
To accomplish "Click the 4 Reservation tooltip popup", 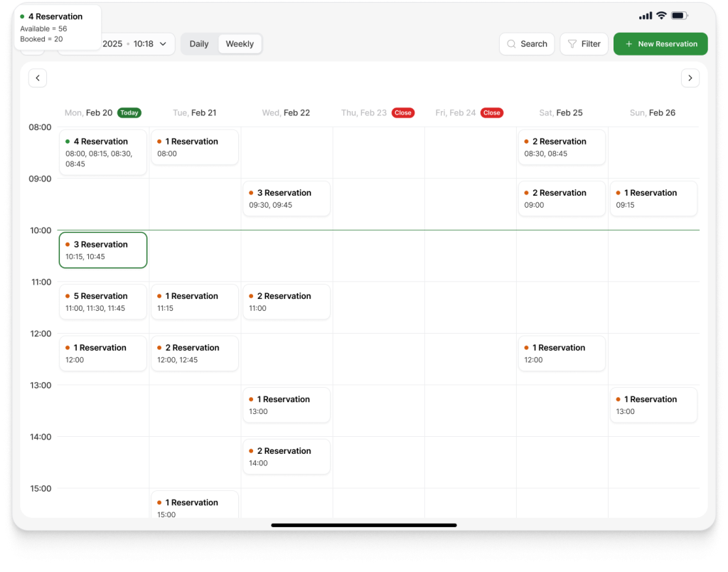I will point(57,28).
